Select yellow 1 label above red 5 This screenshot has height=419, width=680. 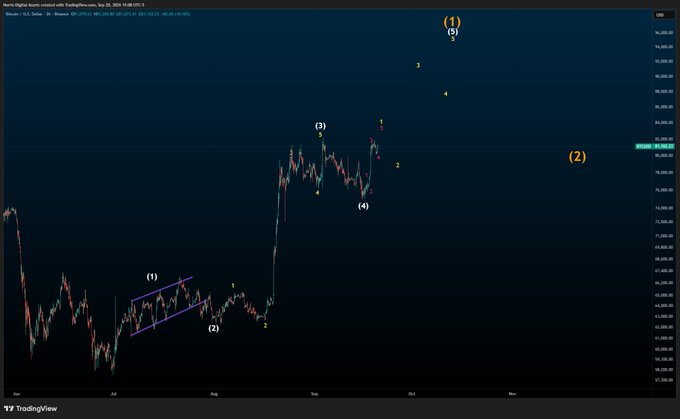click(381, 122)
